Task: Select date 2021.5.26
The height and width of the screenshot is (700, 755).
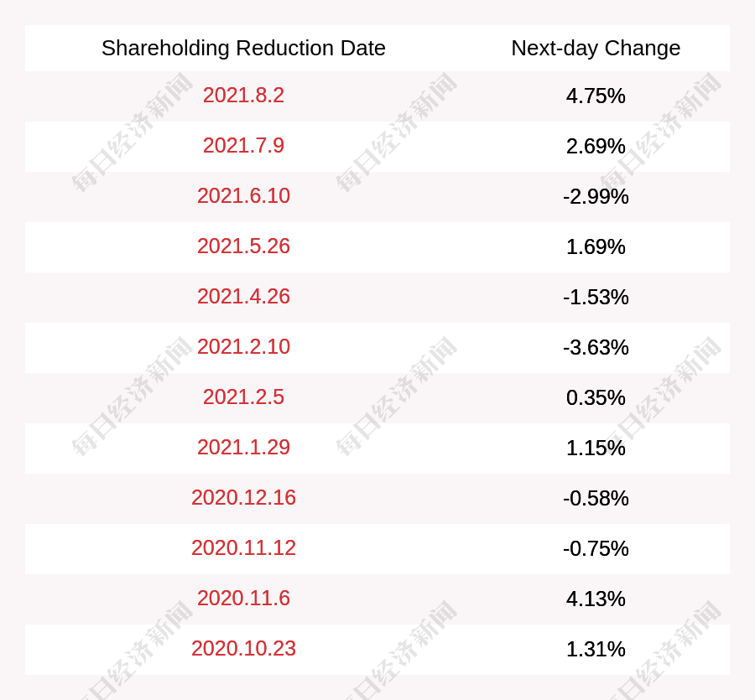Action: tap(243, 246)
